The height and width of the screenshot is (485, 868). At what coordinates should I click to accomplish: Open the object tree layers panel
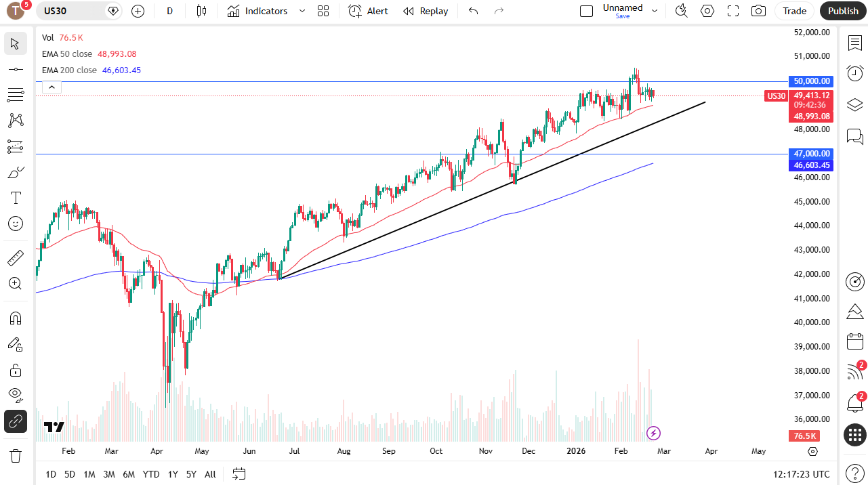coord(855,105)
